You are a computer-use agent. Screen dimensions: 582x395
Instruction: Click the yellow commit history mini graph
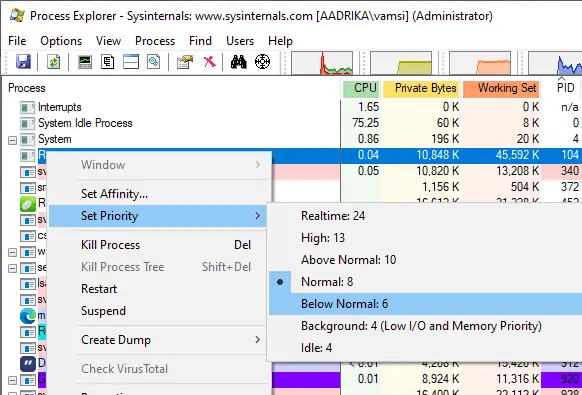pyautogui.click(x=401, y=63)
